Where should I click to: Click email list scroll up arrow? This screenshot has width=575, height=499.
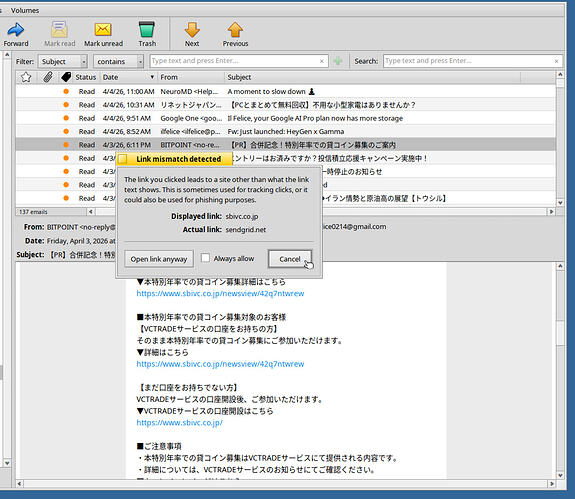[560, 74]
